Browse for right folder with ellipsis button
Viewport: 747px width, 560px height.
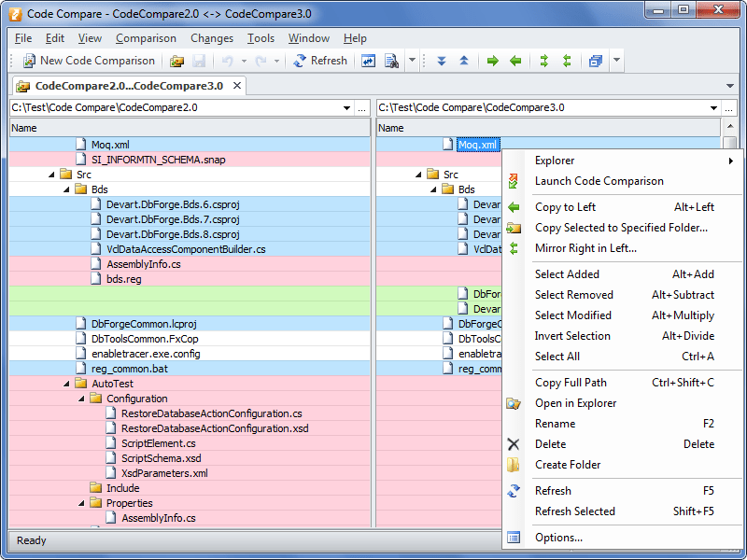729,108
